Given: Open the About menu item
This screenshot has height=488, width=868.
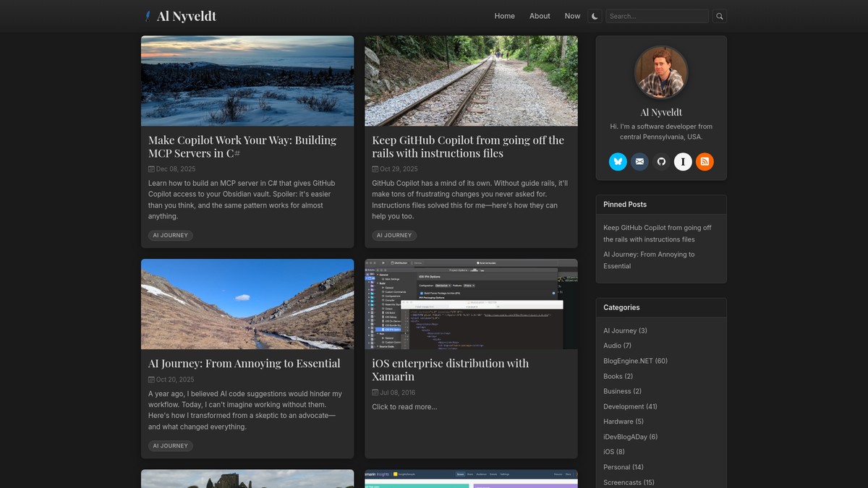Looking at the screenshot, I should point(540,16).
